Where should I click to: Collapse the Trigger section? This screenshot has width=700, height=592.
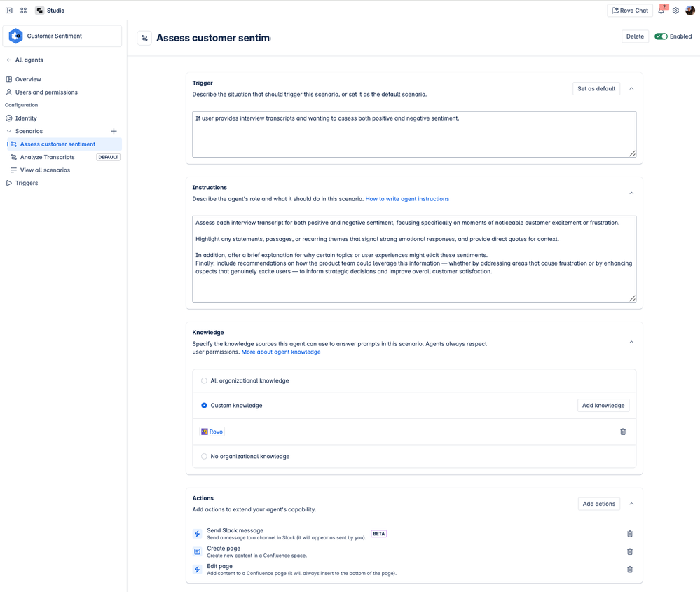click(631, 89)
